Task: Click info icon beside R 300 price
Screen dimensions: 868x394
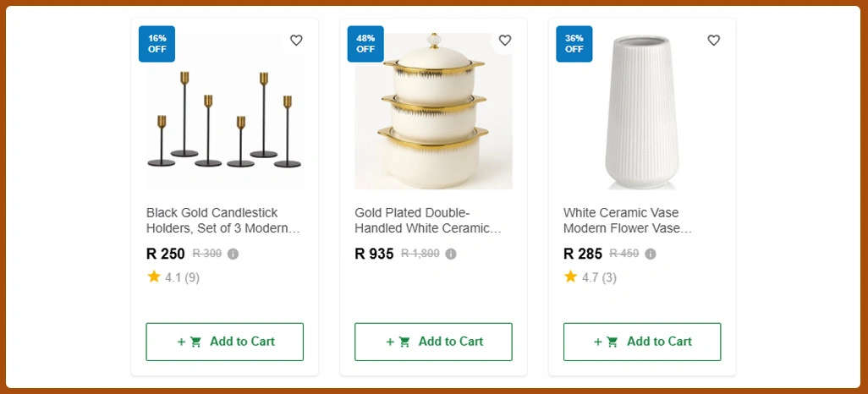Action: pos(233,254)
